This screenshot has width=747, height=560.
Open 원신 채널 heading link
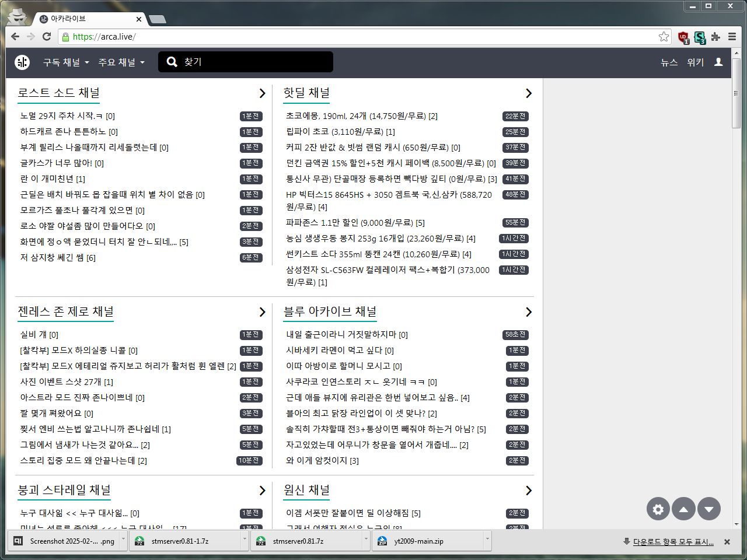point(306,490)
